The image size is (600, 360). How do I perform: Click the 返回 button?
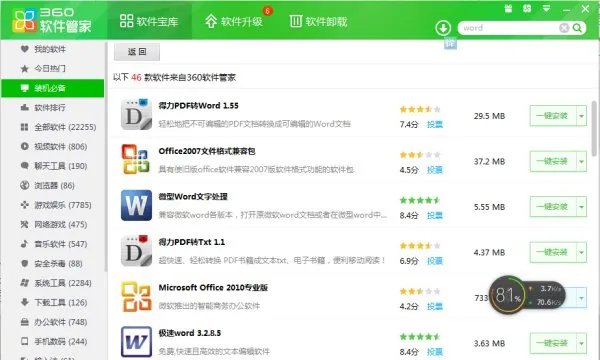(x=137, y=52)
